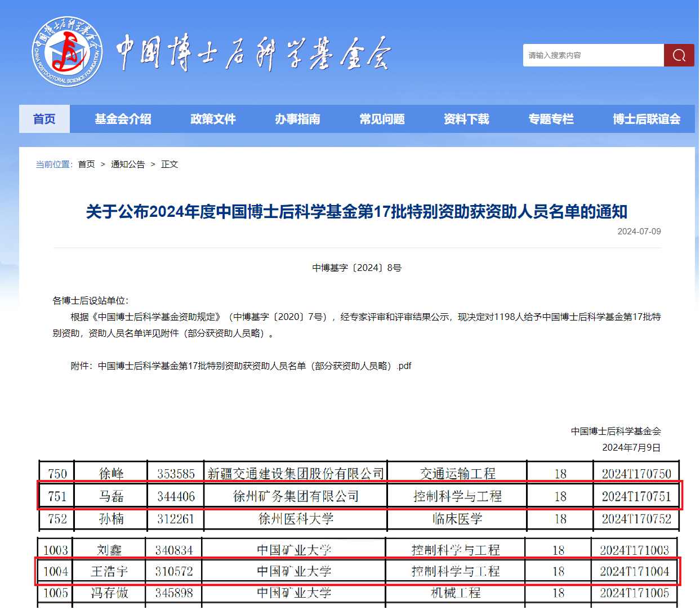This screenshot has height=614, width=700.
Task: Click the China Postdoctoral Science Foundation logo
Action: point(68,52)
